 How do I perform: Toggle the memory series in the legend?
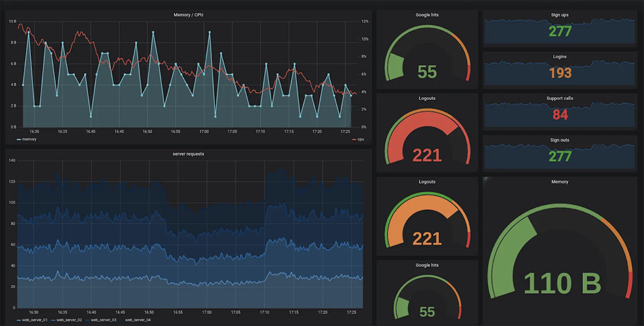[27, 139]
